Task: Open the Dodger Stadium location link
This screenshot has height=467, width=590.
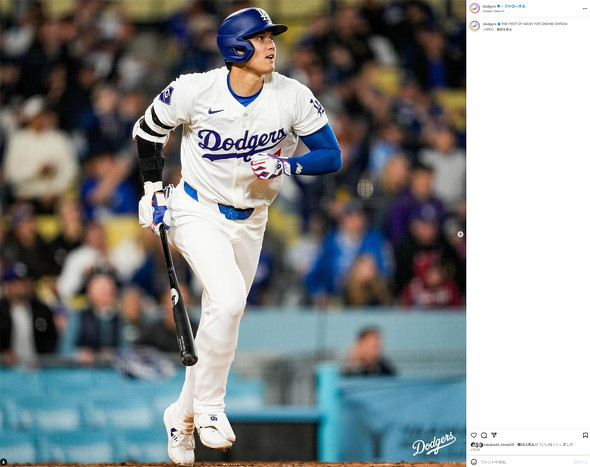Action: click(493, 11)
